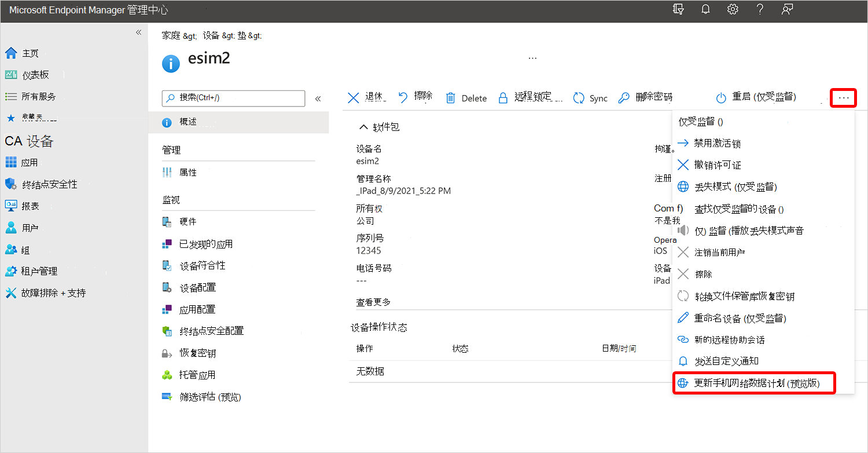Open the feedback icon in header
This screenshot has height=453, width=868.
coord(787,9)
